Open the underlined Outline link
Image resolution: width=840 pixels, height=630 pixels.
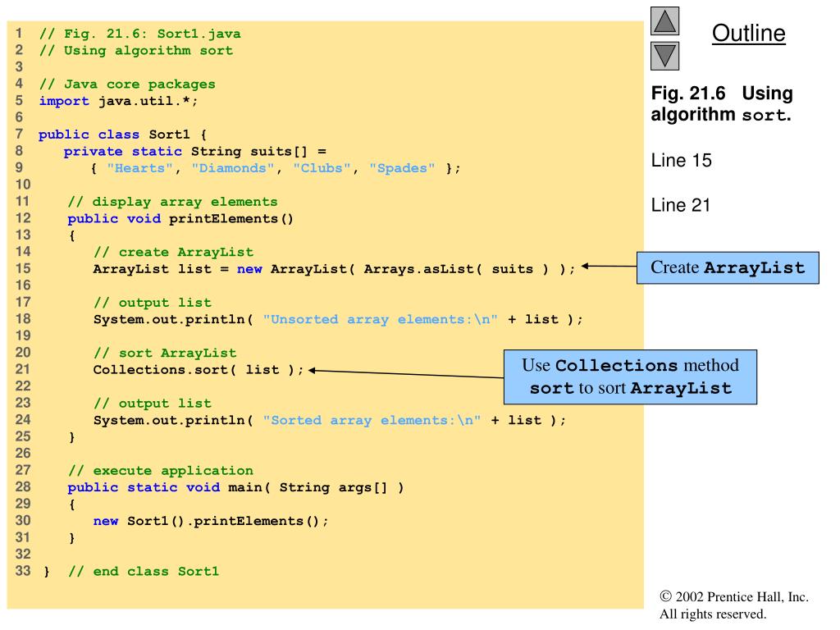point(748,33)
